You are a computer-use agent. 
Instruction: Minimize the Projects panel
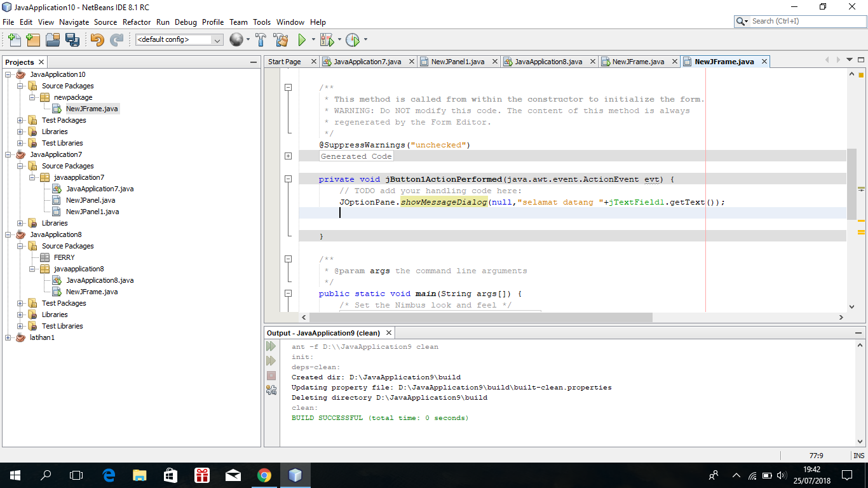coord(252,62)
